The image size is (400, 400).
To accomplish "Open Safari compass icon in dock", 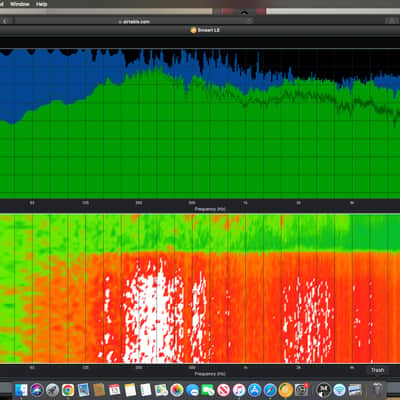I will pos(270,389).
